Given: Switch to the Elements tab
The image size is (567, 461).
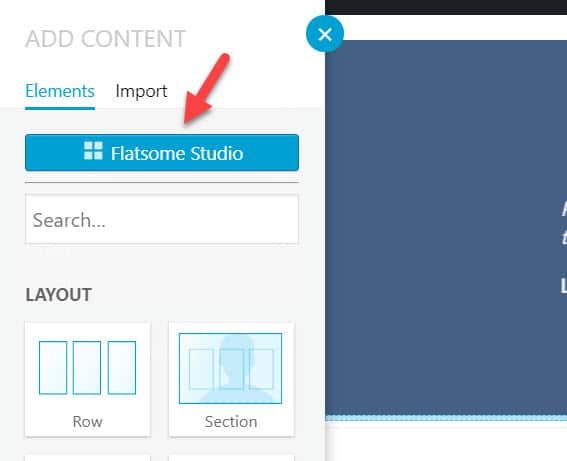Looking at the screenshot, I should (60, 91).
